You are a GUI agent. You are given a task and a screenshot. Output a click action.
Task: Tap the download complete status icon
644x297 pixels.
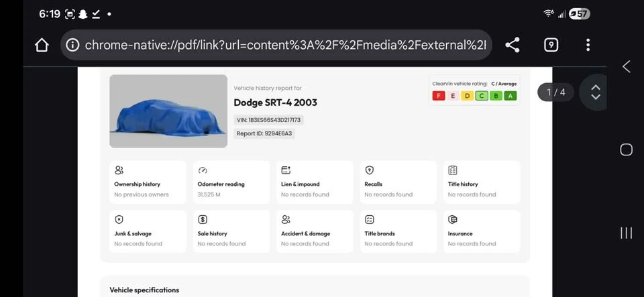coord(96,14)
